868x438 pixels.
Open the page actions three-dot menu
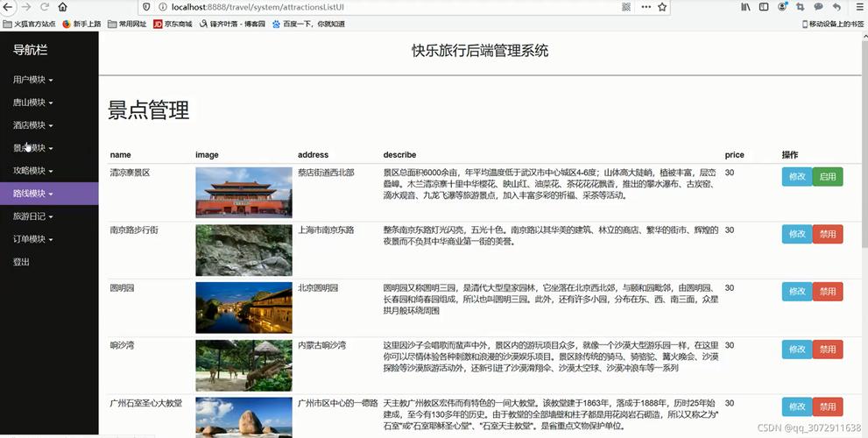(x=646, y=7)
